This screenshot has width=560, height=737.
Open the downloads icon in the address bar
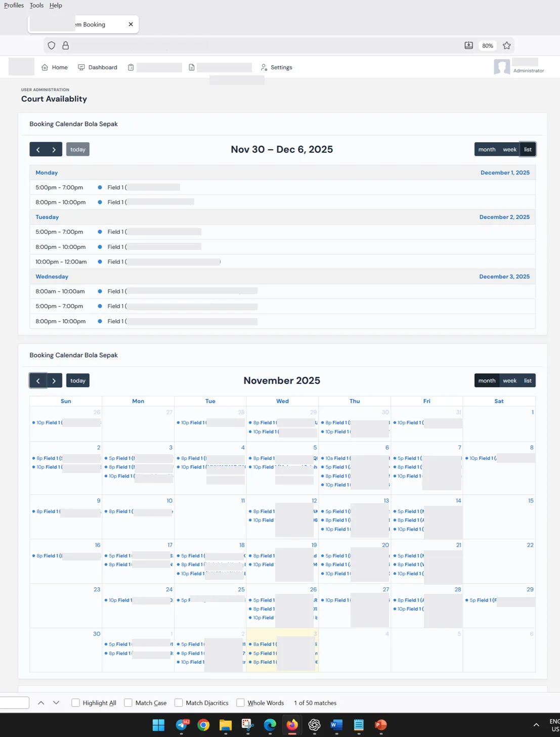pos(468,46)
